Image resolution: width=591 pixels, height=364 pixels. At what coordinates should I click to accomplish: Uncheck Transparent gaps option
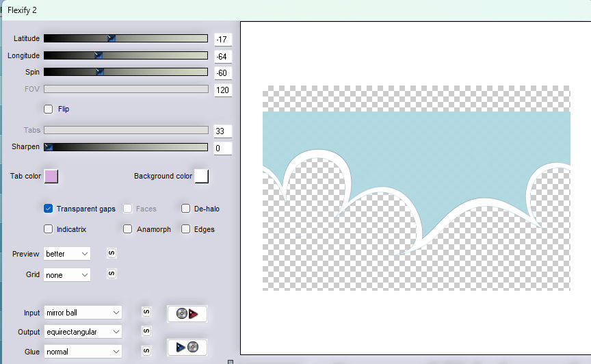pyautogui.click(x=49, y=209)
